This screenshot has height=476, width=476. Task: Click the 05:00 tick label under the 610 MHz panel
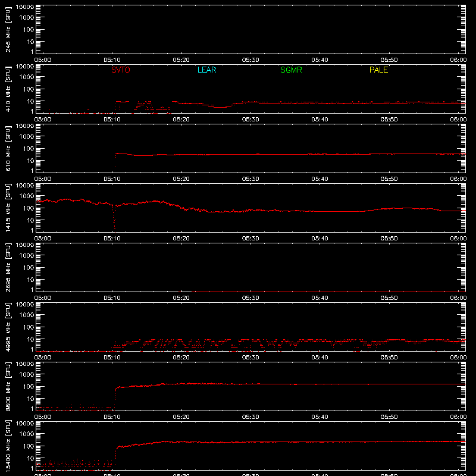click(43, 179)
